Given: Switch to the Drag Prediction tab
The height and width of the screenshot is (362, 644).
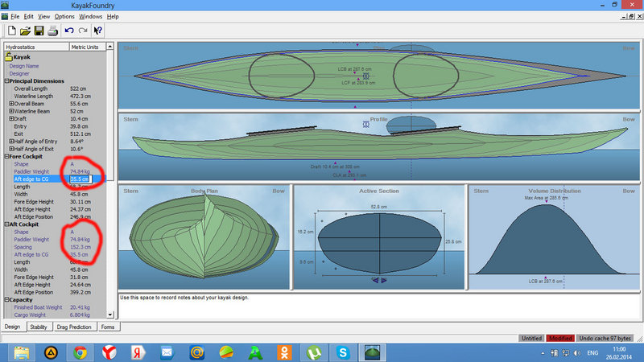Looking at the screenshot, I should coord(74,327).
